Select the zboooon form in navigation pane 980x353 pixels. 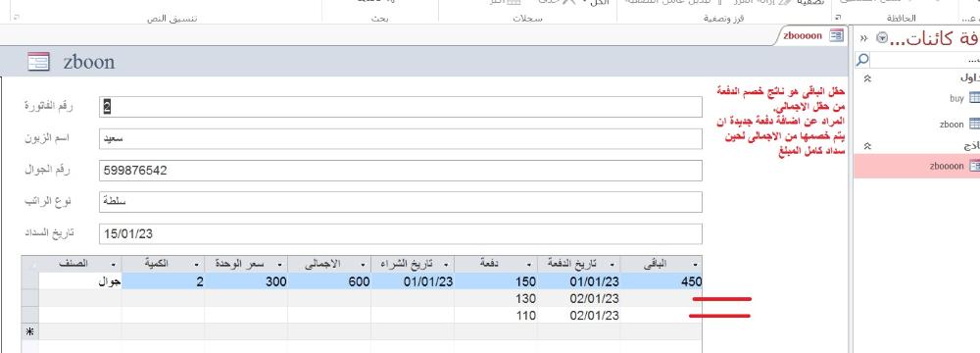[917, 166]
